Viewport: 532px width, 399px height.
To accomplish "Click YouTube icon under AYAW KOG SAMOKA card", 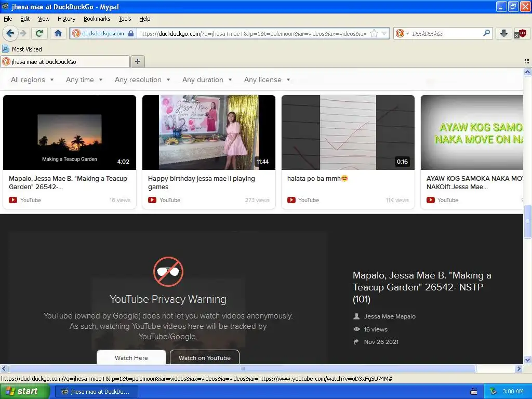I will coord(430,200).
